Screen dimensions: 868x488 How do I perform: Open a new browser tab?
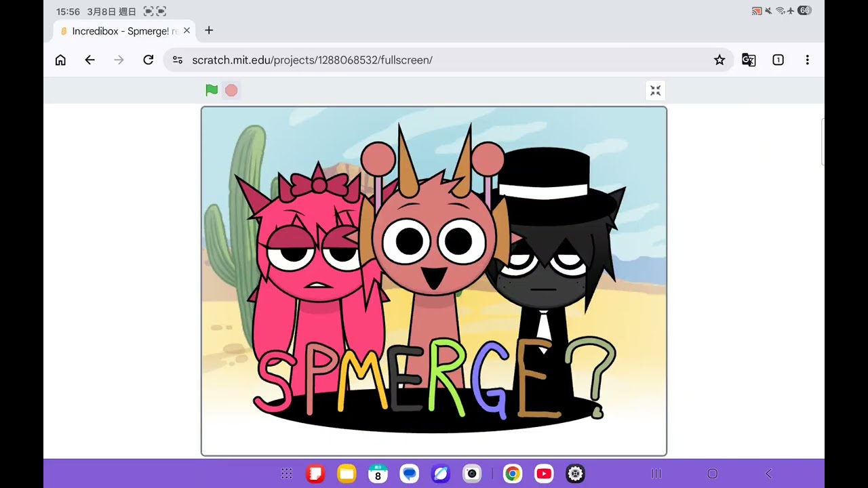(209, 30)
